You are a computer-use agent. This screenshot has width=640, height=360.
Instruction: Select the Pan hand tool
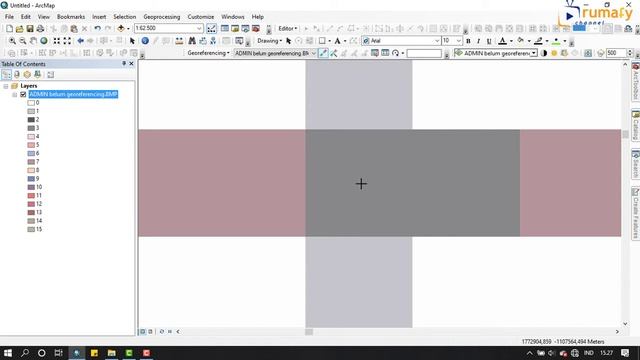pos(33,41)
